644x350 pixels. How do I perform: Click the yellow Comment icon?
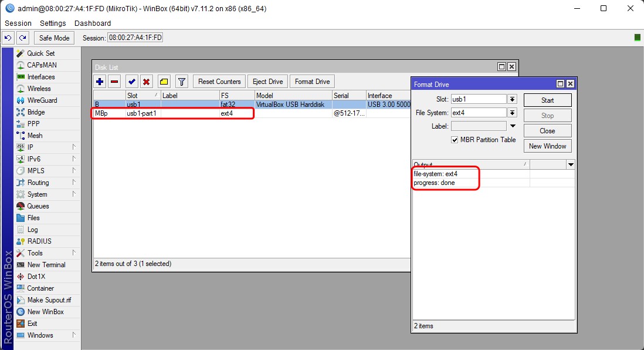click(164, 82)
